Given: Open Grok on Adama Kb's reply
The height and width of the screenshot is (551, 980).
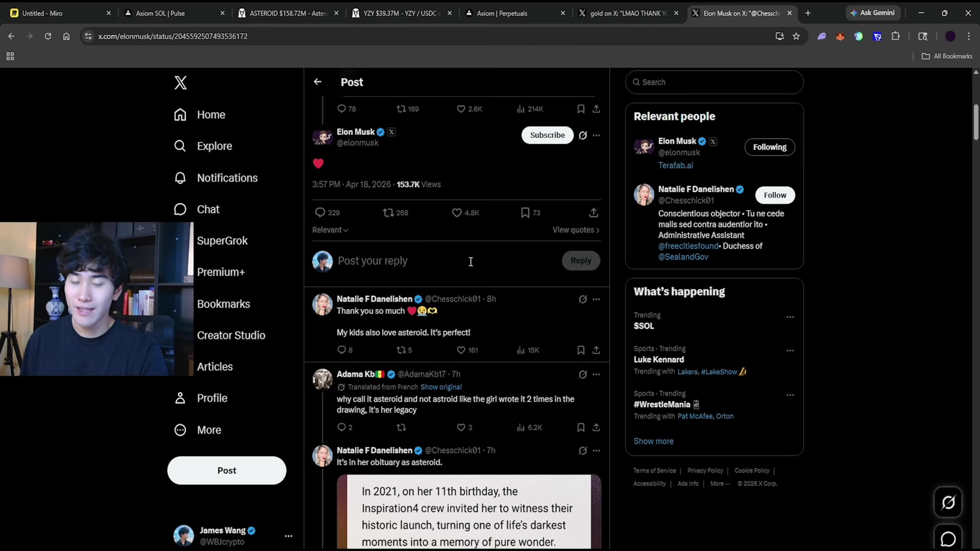Looking at the screenshot, I should 583,374.
